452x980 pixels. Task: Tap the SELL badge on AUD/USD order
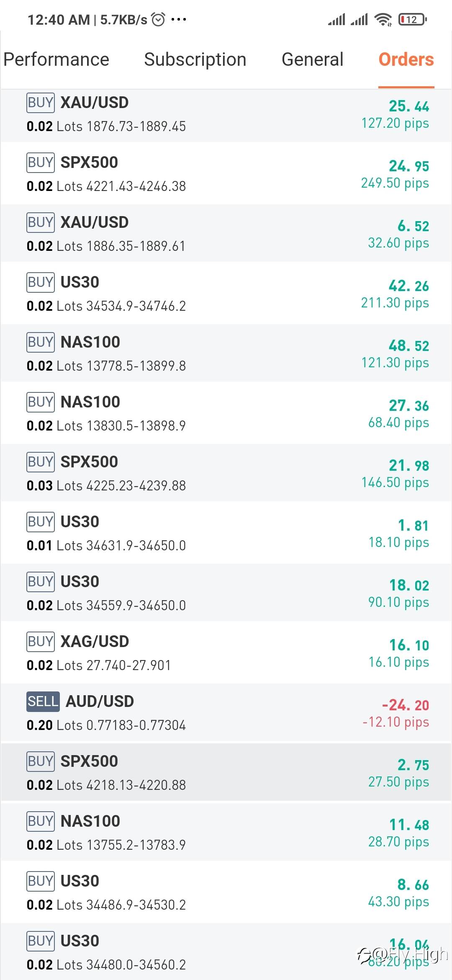(43, 701)
